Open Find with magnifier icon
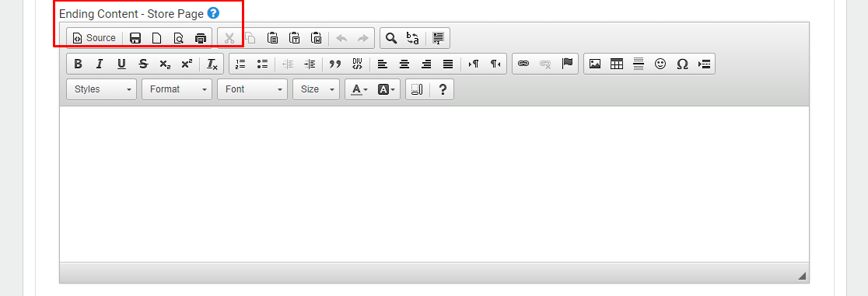This screenshot has width=868, height=296. tap(391, 38)
